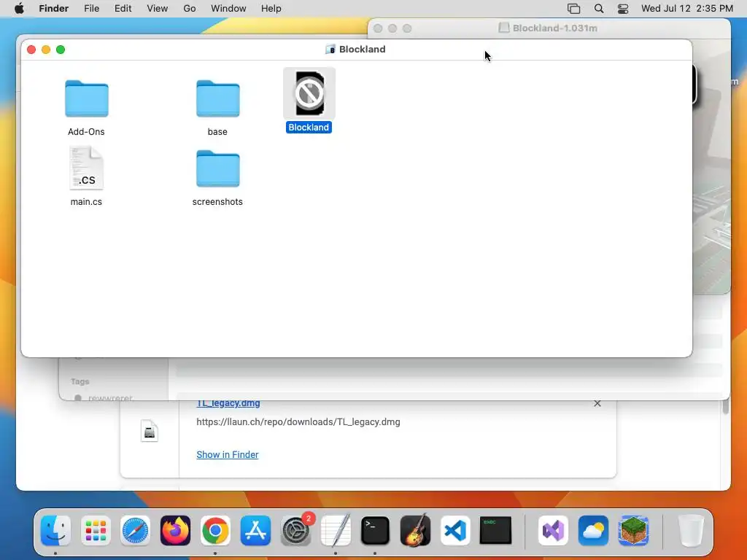
Task: Dismiss the TL_legacy.dmg download entry
Action: click(597, 403)
